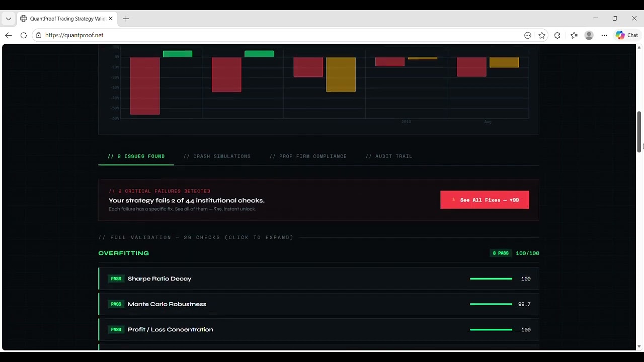Switch to the Crash Simulations tab
Screen dimensions: 644x362
[x=217, y=156]
